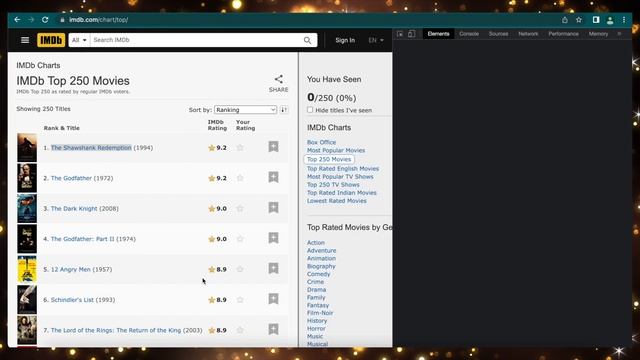The width and height of the screenshot is (640, 360).
Task: Open the browser profile icon
Action: (610, 20)
